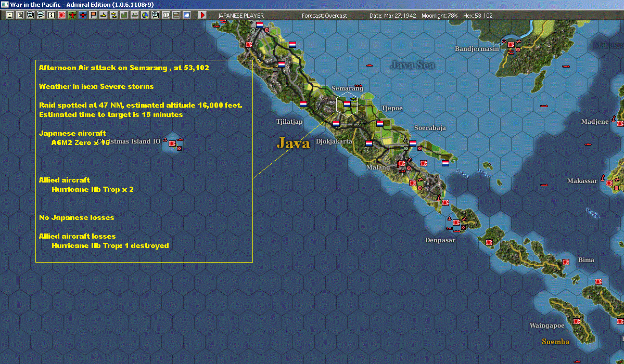
Task: Click the Soemba island label
Action: 555,342
